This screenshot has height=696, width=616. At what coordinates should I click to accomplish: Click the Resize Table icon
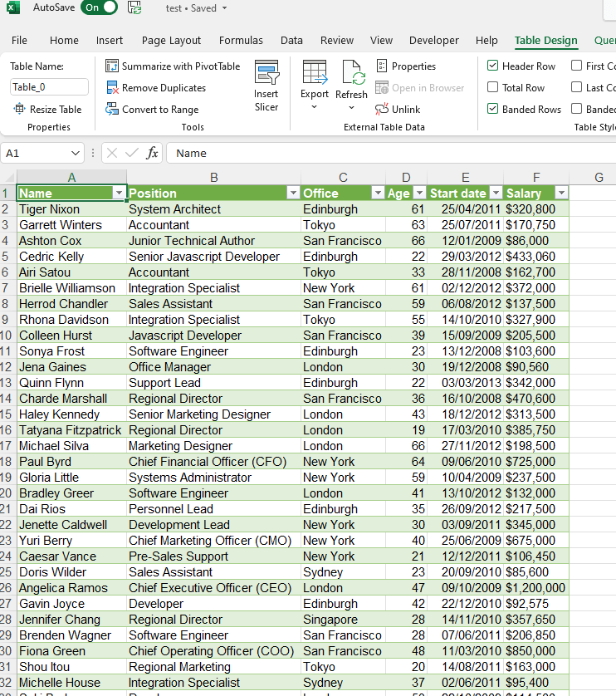[x=20, y=110]
